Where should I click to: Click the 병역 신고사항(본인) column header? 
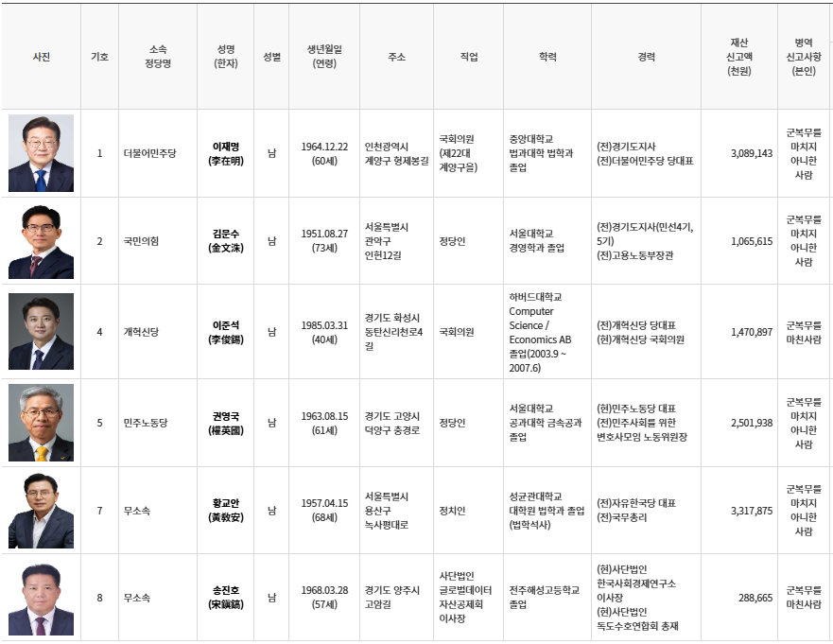tap(804, 57)
